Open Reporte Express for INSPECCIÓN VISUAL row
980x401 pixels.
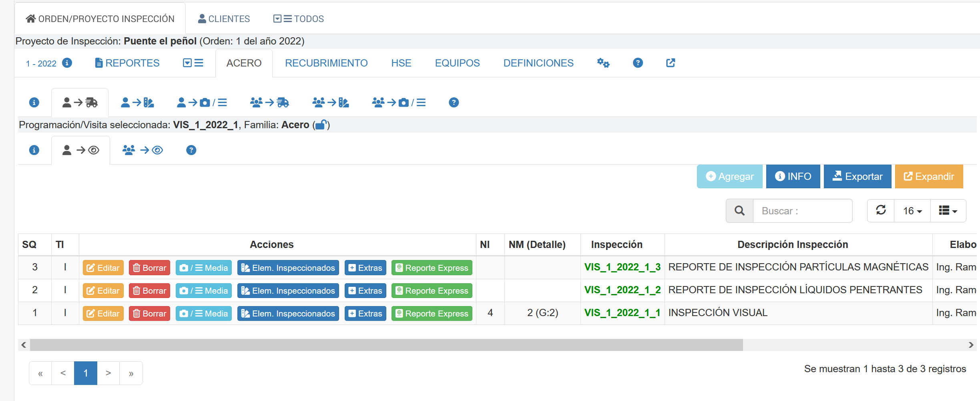point(432,313)
